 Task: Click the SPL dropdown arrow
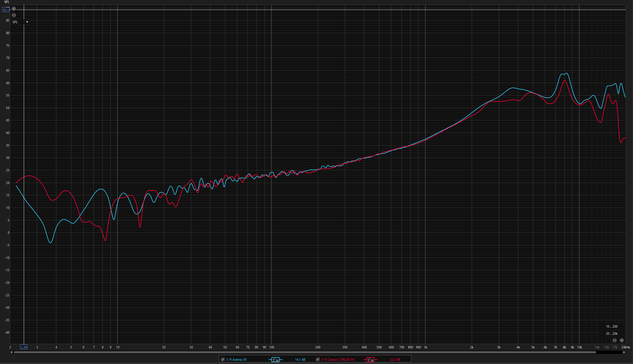pyautogui.click(x=27, y=22)
